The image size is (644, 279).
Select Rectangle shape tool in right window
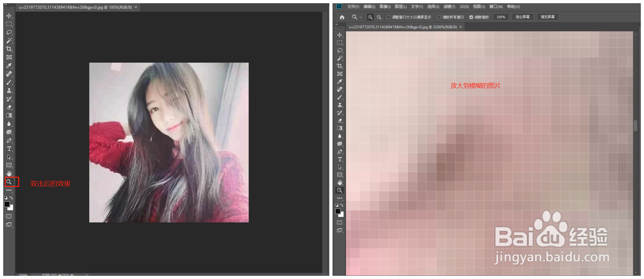point(340,175)
